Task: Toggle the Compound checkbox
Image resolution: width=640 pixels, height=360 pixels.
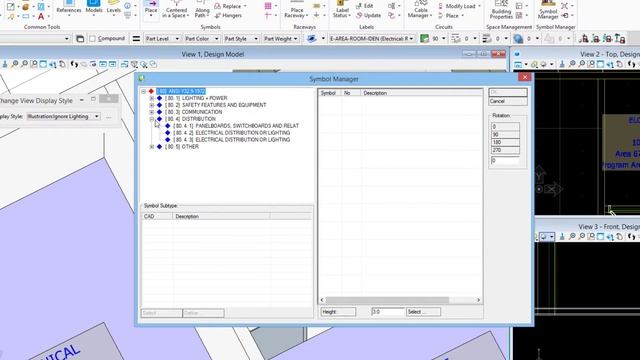Action: point(92,38)
